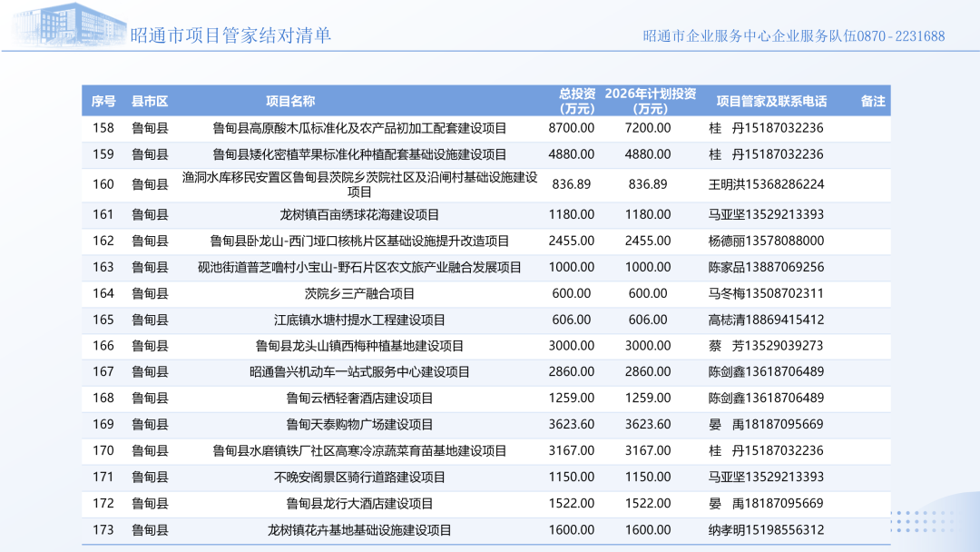This screenshot has width=980, height=552.
Task: Select row number 169
Action: click(x=103, y=425)
